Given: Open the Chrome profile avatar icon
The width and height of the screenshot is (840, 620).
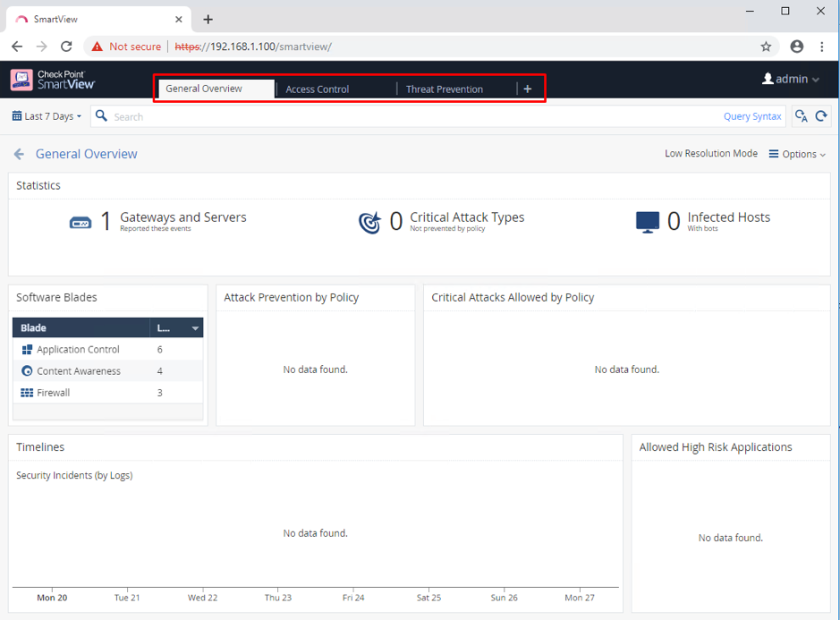Looking at the screenshot, I should coord(797,47).
